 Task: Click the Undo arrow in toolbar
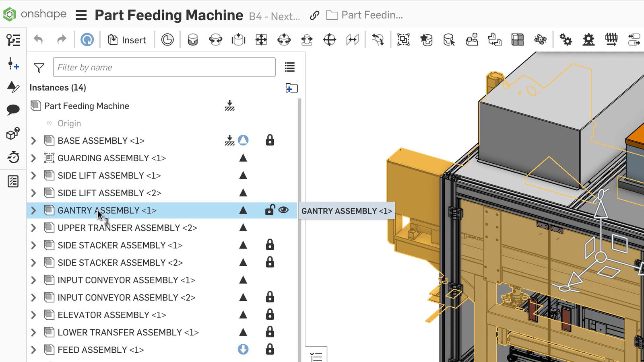pos(38,39)
